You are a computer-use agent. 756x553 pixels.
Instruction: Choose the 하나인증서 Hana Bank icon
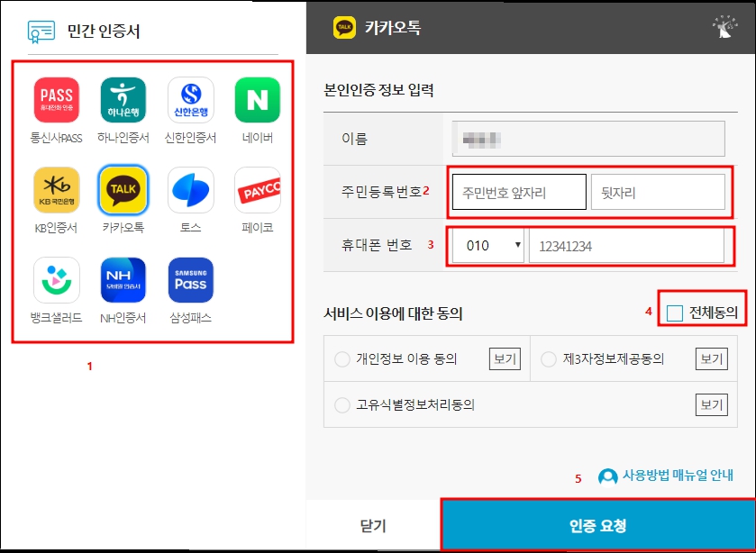click(x=123, y=100)
